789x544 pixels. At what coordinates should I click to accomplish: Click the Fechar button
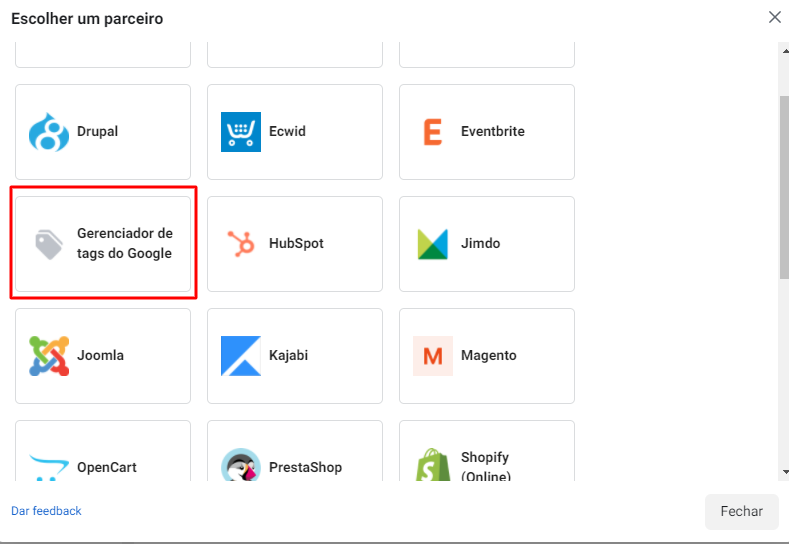click(742, 511)
